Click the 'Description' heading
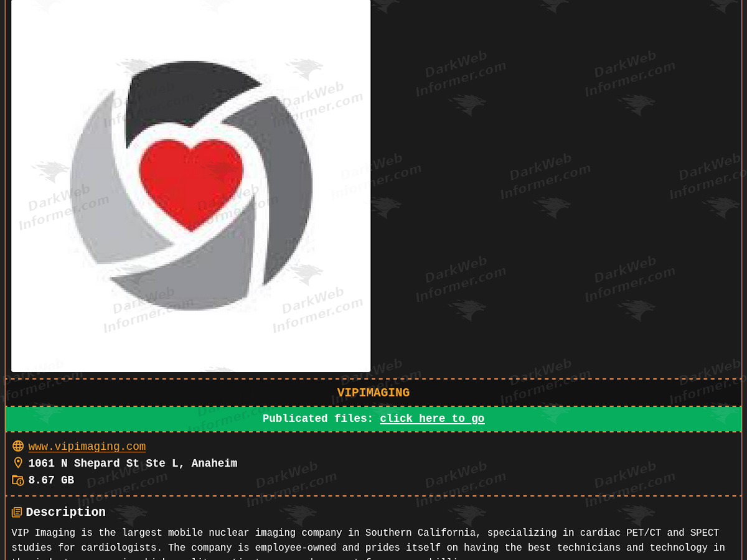This screenshot has width=747, height=560. tap(65, 512)
